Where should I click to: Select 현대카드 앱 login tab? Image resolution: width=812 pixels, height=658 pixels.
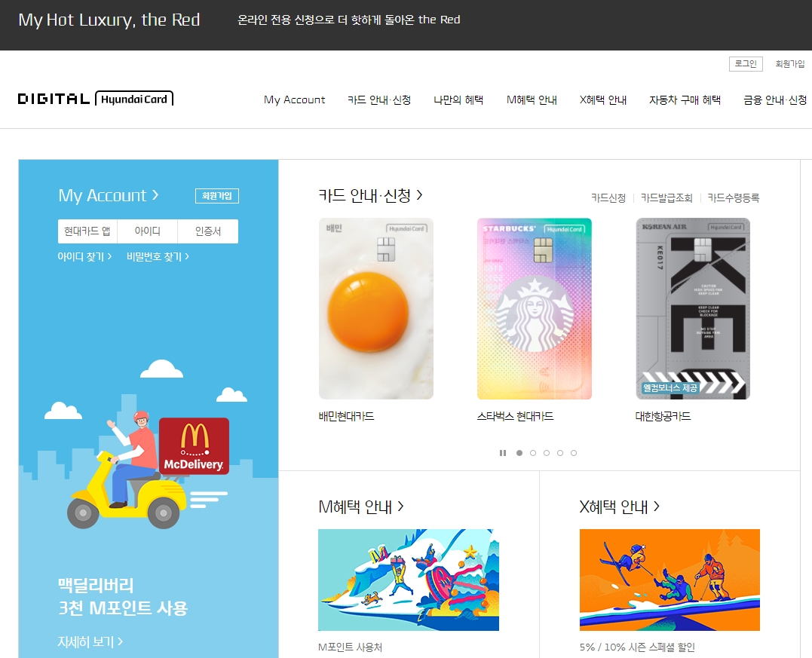pos(87,231)
